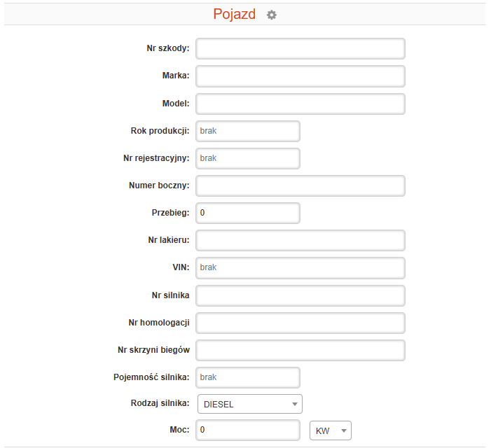
Task: Open the Rodzaj silnika dropdown
Action: click(x=249, y=404)
